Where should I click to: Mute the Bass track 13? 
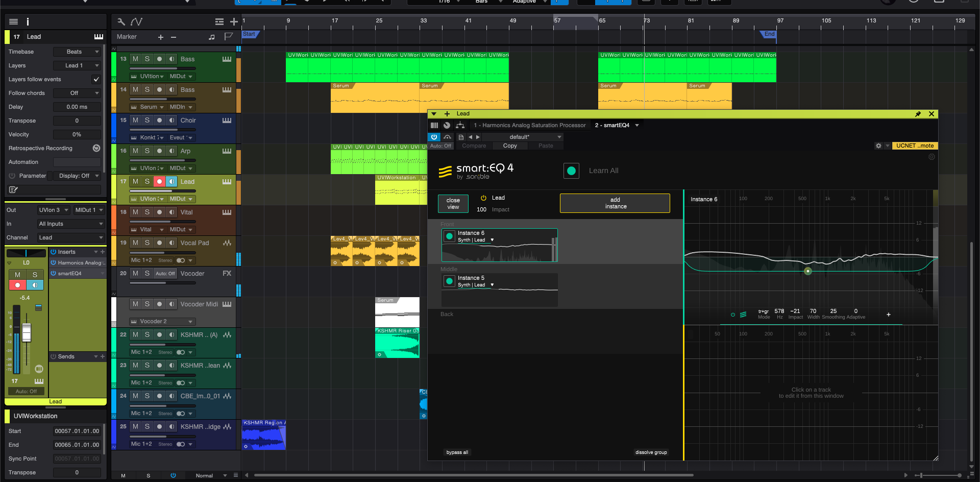point(135,59)
